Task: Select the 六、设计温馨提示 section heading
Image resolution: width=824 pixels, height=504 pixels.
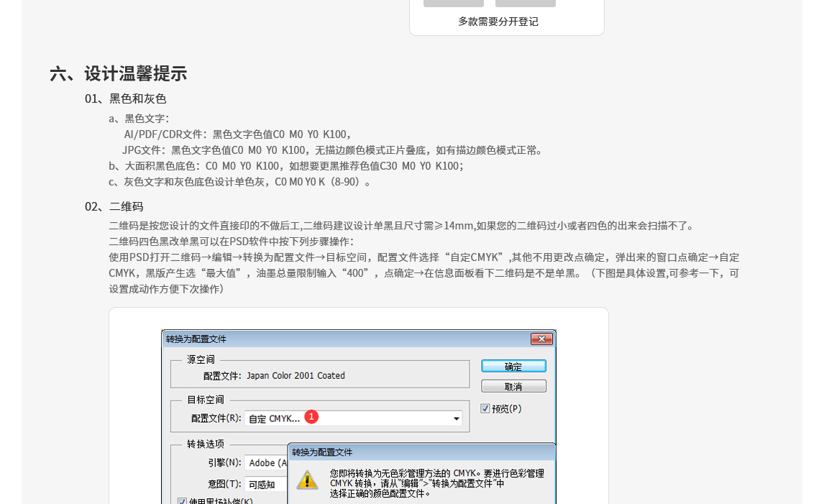Action: [x=119, y=73]
